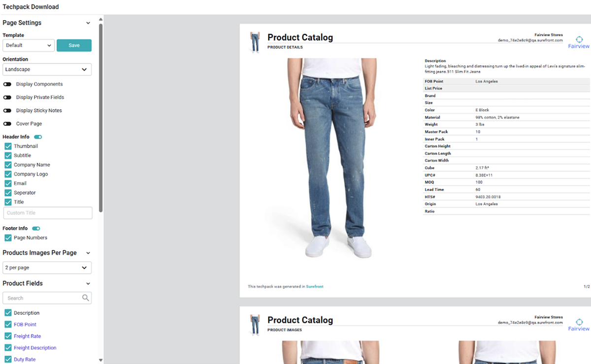Change the products images per page selection
The height and width of the screenshot is (364, 591).
(47, 268)
